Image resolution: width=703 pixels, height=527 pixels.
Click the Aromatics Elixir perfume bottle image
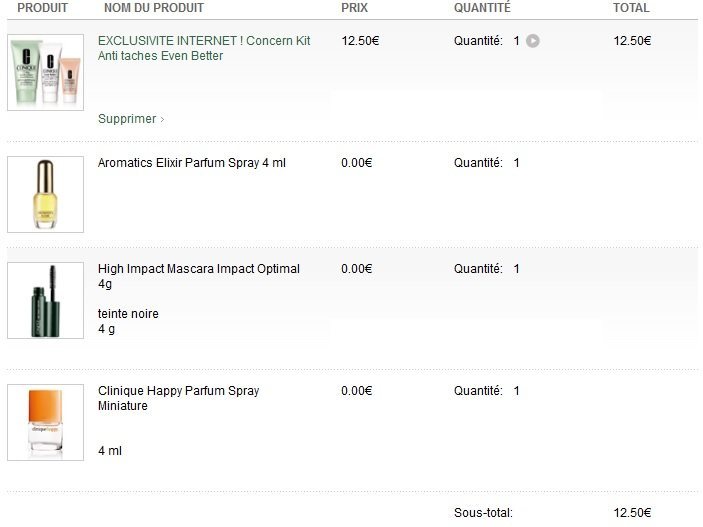click(x=45, y=194)
